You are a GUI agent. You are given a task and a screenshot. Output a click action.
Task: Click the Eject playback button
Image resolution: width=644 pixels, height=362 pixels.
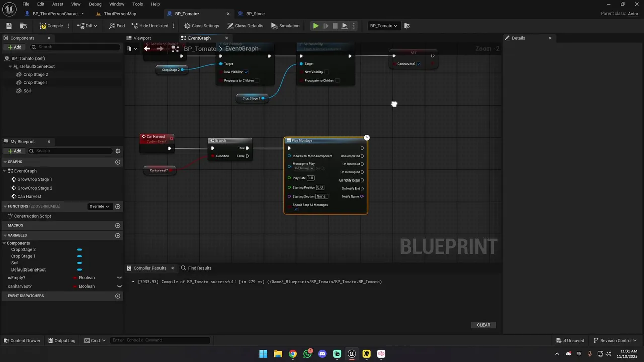coord(345,26)
